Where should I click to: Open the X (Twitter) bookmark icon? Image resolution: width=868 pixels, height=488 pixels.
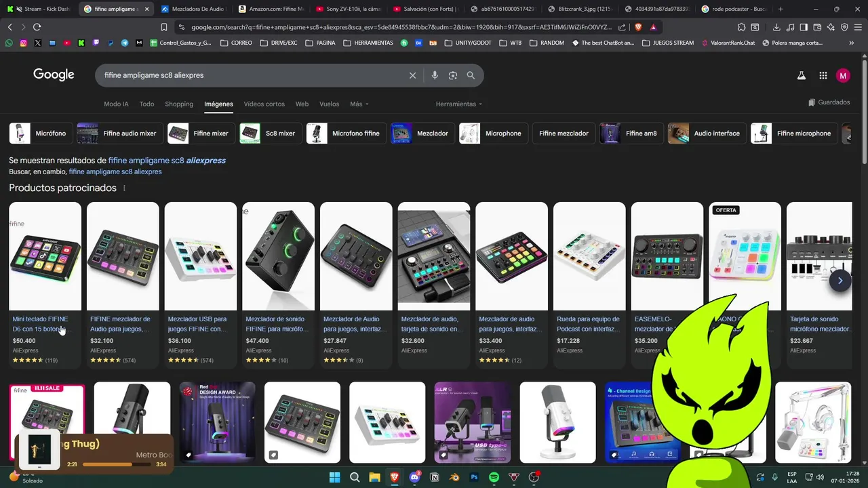[x=37, y=43]
